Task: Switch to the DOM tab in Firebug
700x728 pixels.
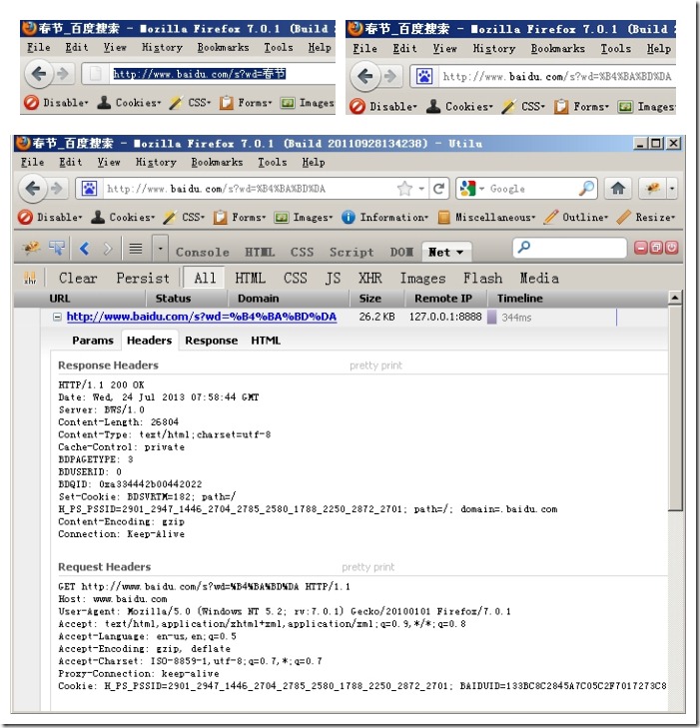Action: 401,252
